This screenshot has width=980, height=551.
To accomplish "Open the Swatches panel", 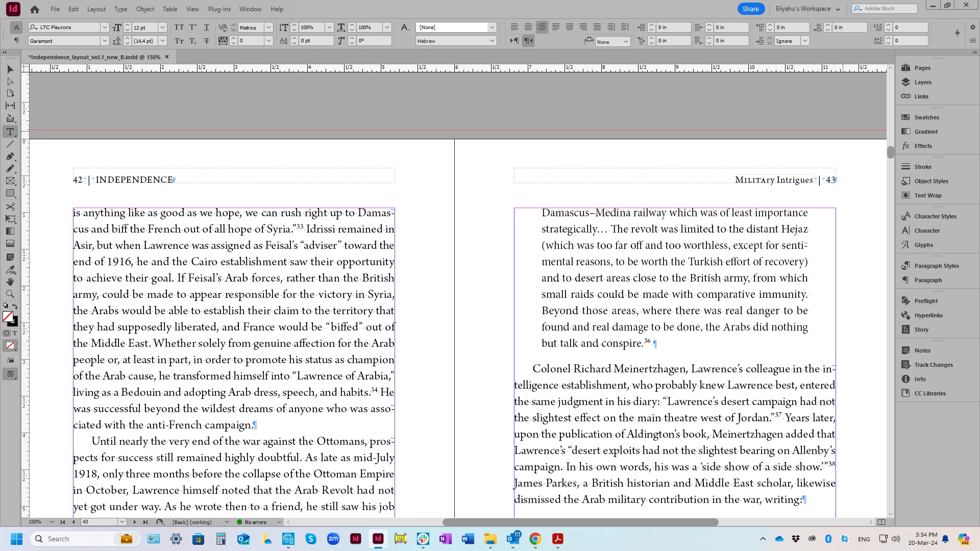I will 926,117.
